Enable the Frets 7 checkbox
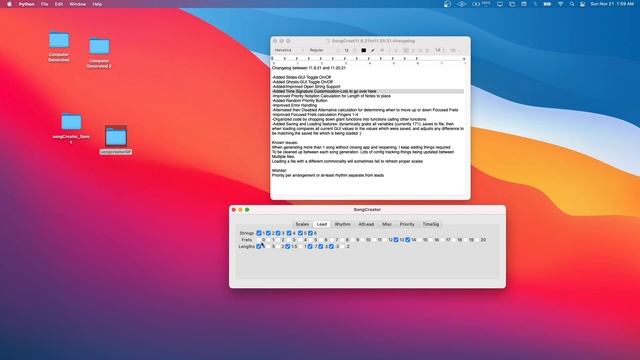Image resolution: width=640 pixels, height=360 pixels. [332, 240]
